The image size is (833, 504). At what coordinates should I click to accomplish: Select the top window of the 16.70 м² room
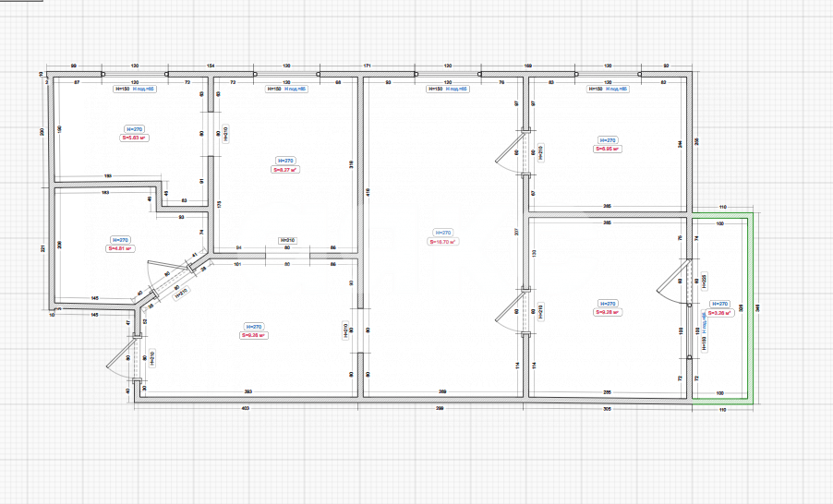pos(448,74)
